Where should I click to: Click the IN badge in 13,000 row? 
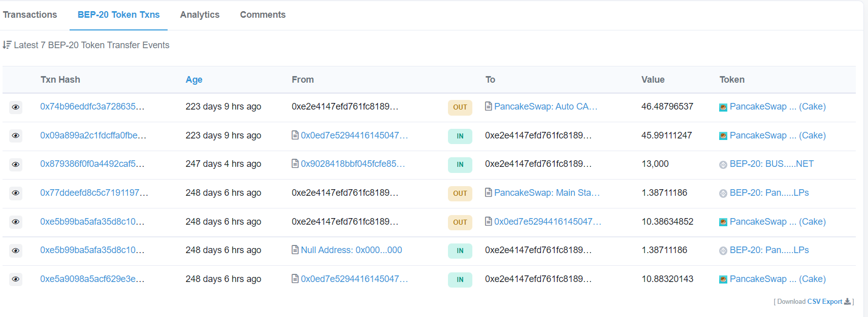click(460, 164)
